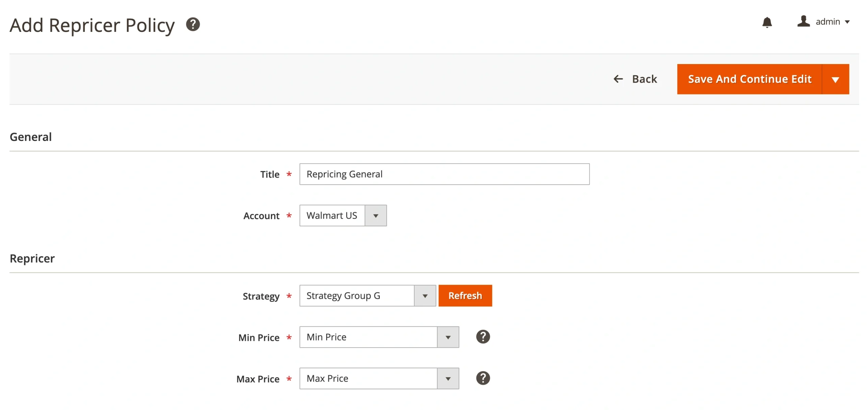Screen dimensions: 868x410
Task: Open the Max Price help tooltip icon
Action: tap(482, 378)
